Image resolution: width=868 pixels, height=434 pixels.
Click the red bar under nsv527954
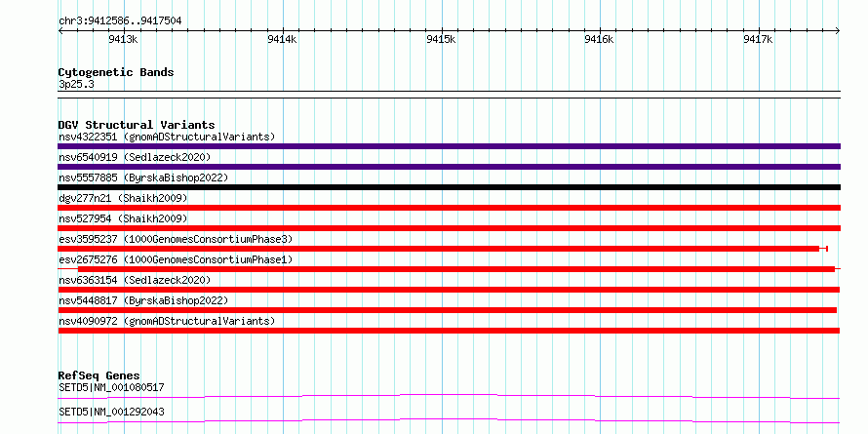pyautogui.click(x=449, y=228)
